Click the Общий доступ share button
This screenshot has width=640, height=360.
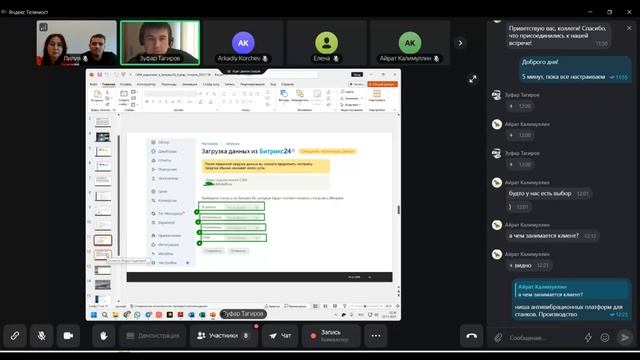point(382,84)
